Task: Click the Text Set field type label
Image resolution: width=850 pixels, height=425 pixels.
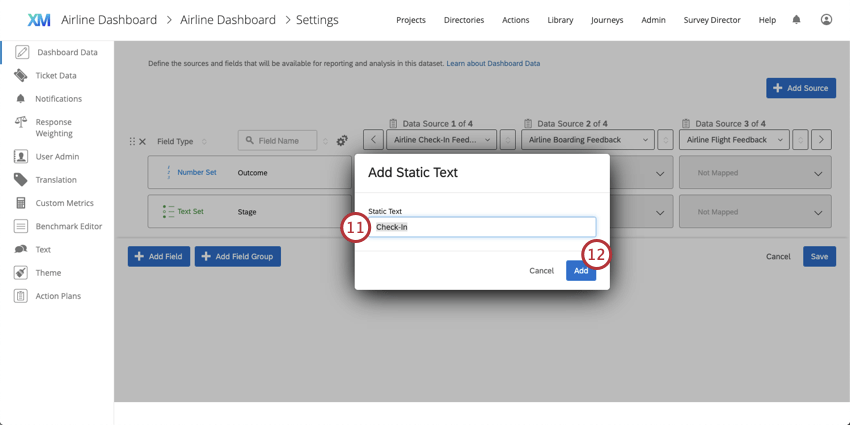Action: tap(190, 211)
